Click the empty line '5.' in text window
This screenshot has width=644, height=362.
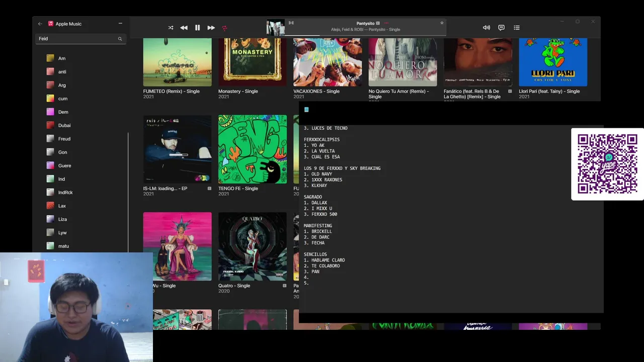click(306, 283)
